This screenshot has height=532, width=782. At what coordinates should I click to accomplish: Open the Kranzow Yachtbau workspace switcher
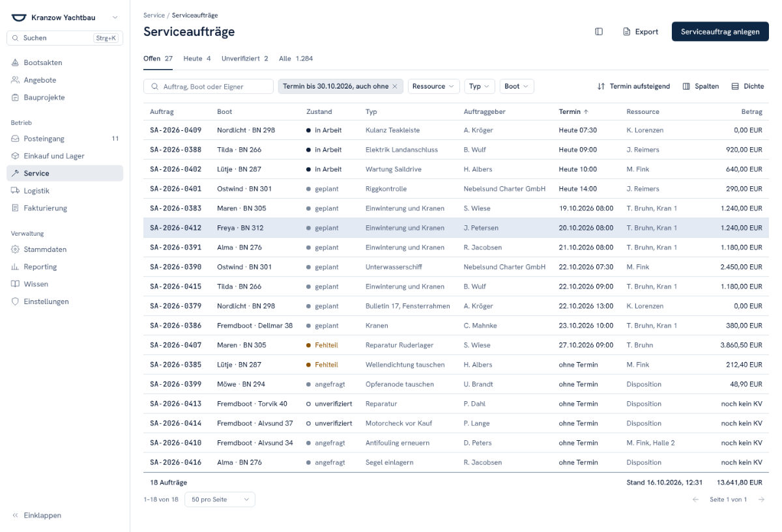[65, 18]
